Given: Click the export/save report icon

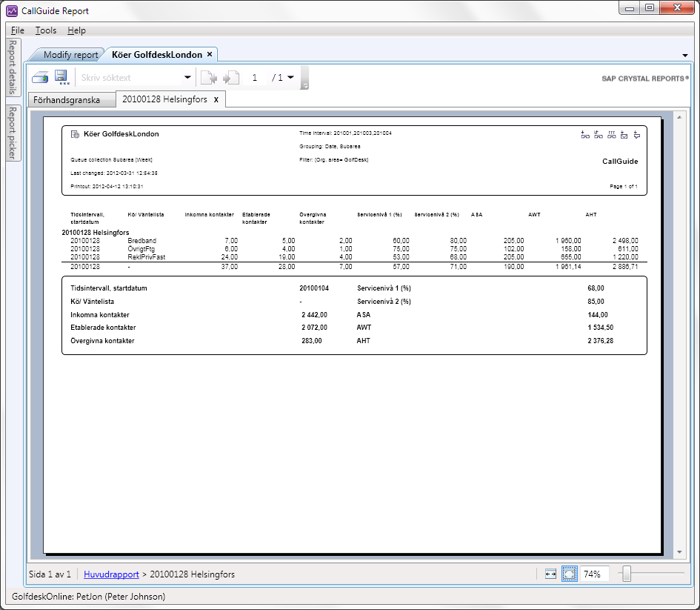Looking at the screenshot, I should click(x=61, y=78).
